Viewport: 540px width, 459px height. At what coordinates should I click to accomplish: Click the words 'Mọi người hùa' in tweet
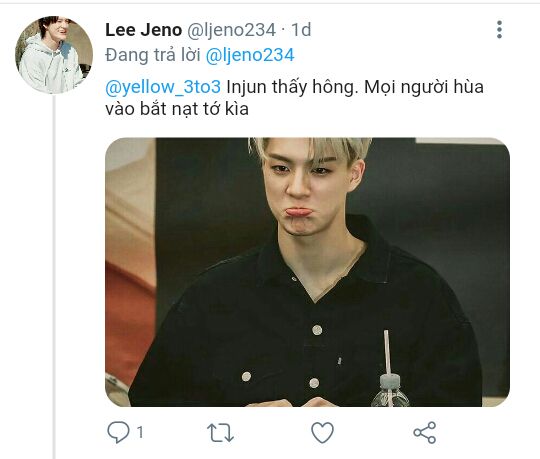424,87
